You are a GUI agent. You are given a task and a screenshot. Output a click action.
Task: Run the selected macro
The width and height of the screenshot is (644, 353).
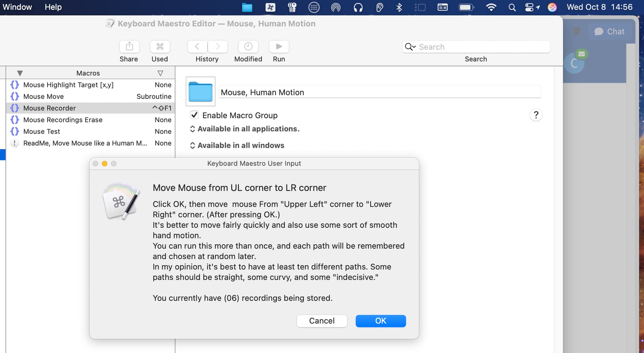pyautogui.click(x=279, y=47)
